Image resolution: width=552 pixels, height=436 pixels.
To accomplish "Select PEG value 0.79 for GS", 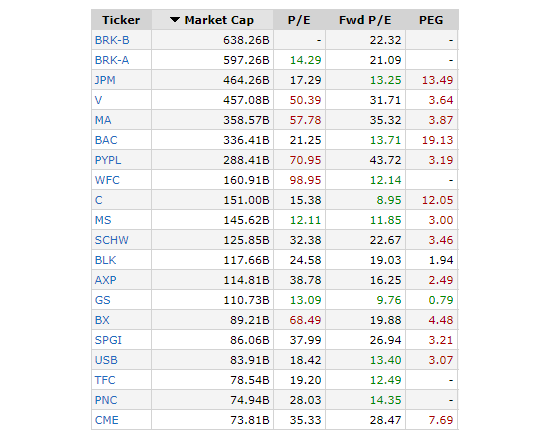I will (x=441, y=300).
